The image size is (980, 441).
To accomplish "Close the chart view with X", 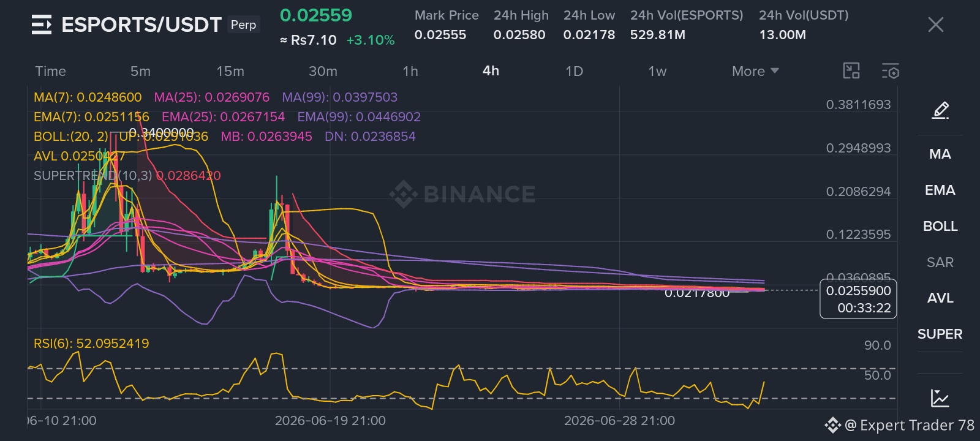I will (x=935, y=24).
